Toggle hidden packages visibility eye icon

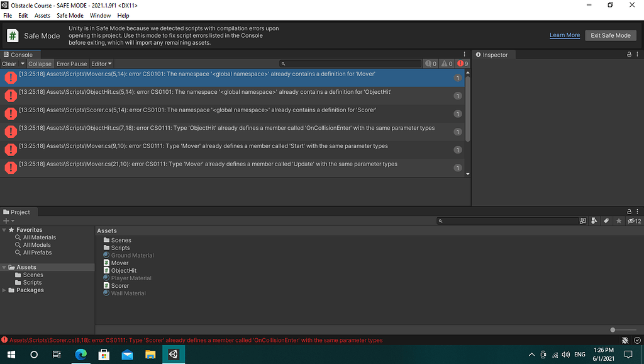pyautogui.click(x=634, y=221)
